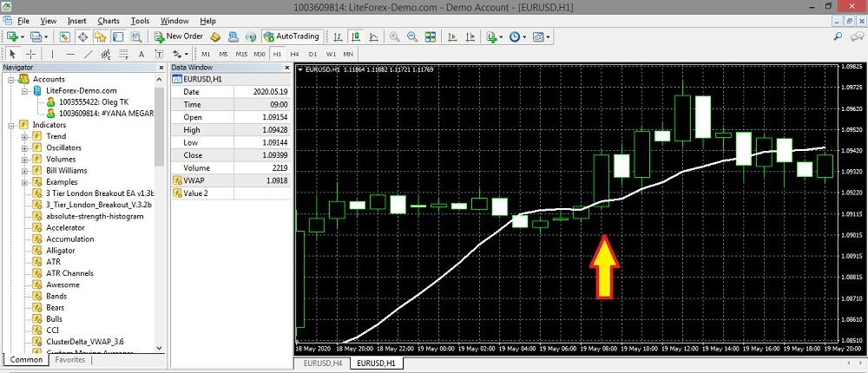Select the Trendline tool
The height and width of the screenshot is (373, 868).
click(88, 55)
